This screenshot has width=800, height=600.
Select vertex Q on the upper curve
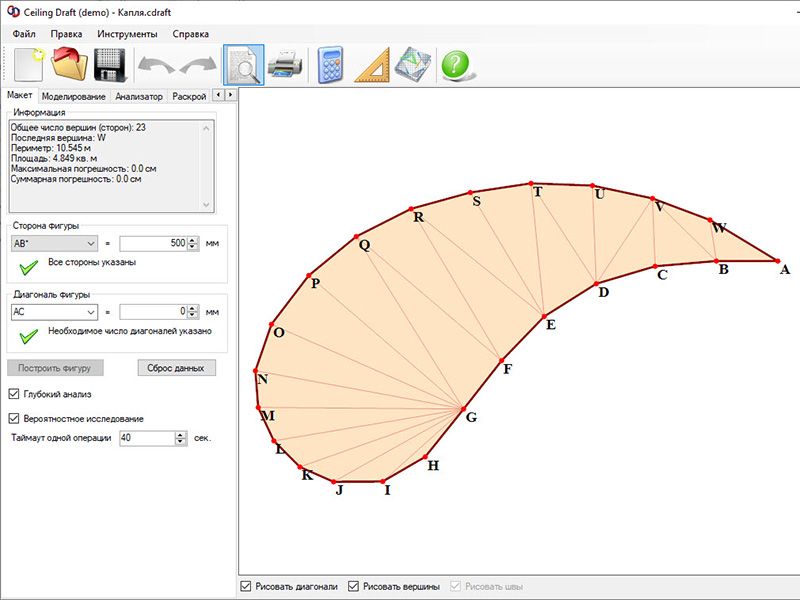[x=357, y=236]
